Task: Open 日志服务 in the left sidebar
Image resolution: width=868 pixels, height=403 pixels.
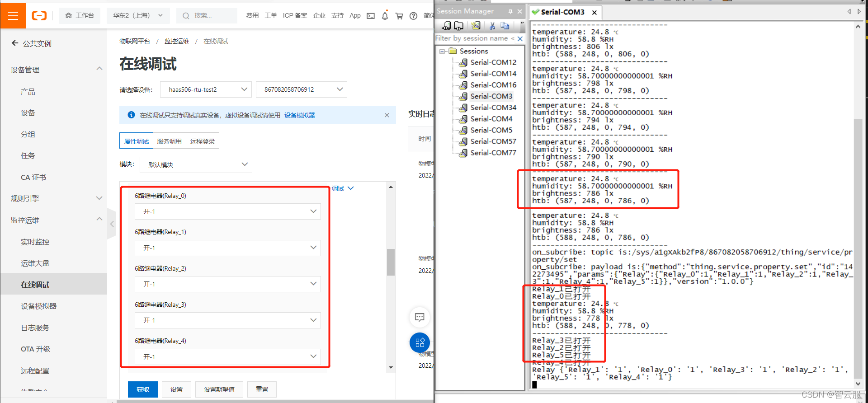Action: pyautogui.click(x=35, y=328)
